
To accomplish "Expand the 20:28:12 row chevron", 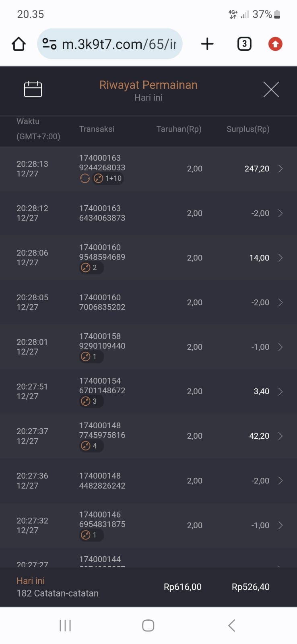I will pyautogui.click(x=280, y=213).
